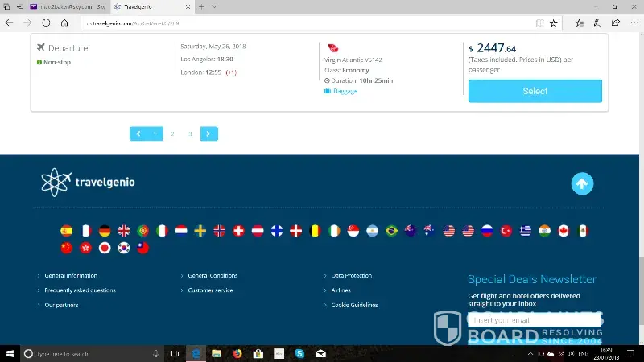Choose the Germany flag site

tap(105, 231)
